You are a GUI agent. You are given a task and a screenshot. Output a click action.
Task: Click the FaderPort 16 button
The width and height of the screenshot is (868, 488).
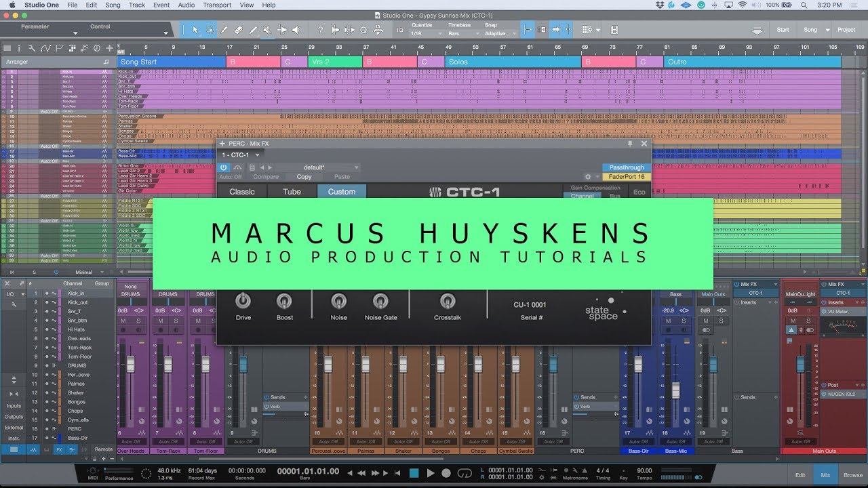coord(627,177)
